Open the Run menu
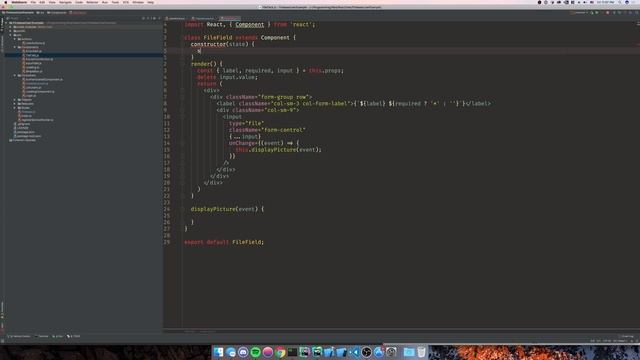 104,2
